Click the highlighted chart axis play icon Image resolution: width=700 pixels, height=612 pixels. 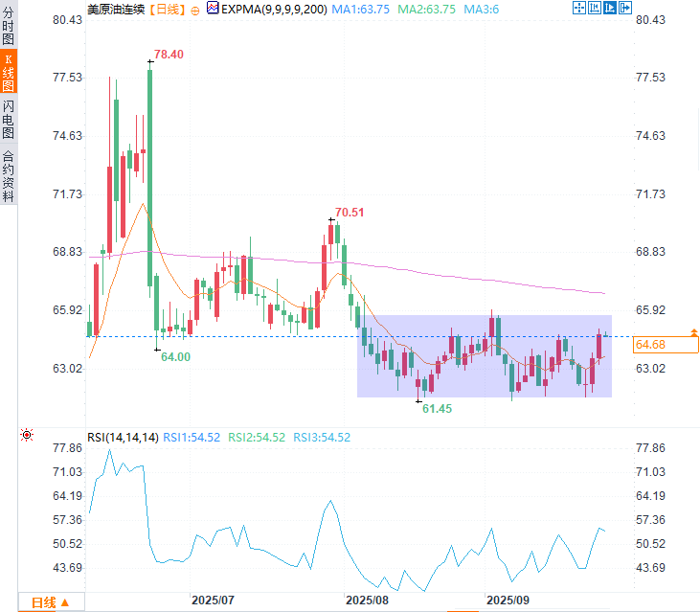(x=610, y=8)
